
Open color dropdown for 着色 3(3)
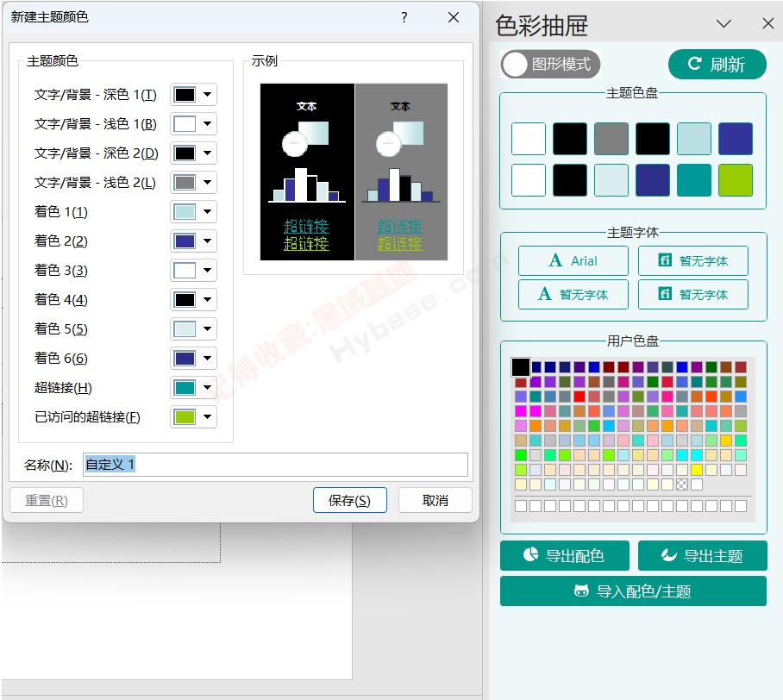(194, 271)
